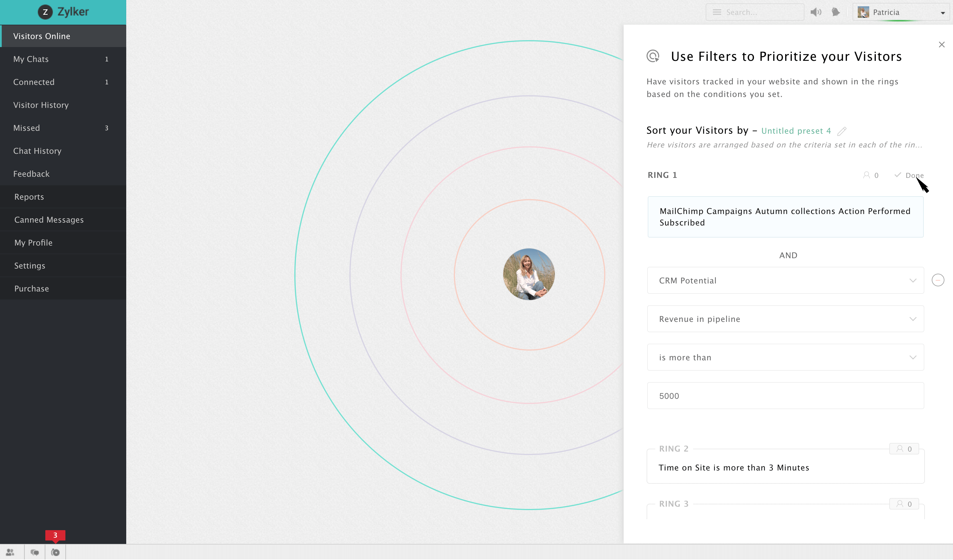
Task: Expand the CRM Potential dropdown
Action: [913, 280]
